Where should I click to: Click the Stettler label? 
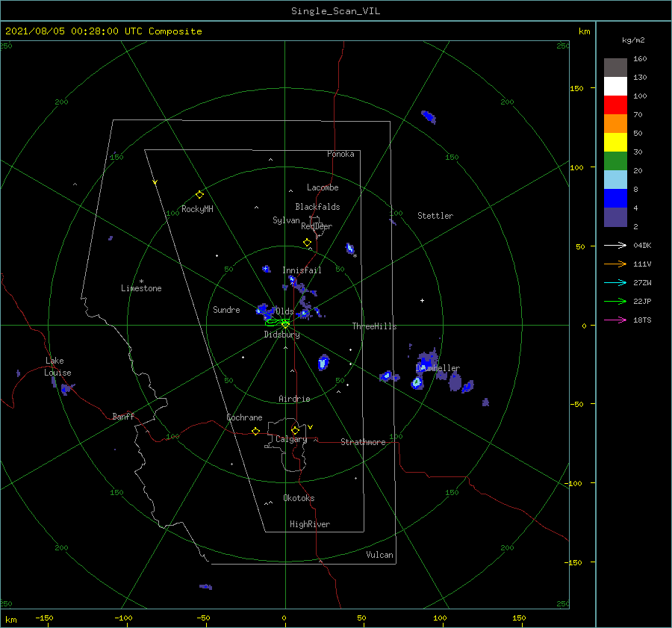coord(435,216)
